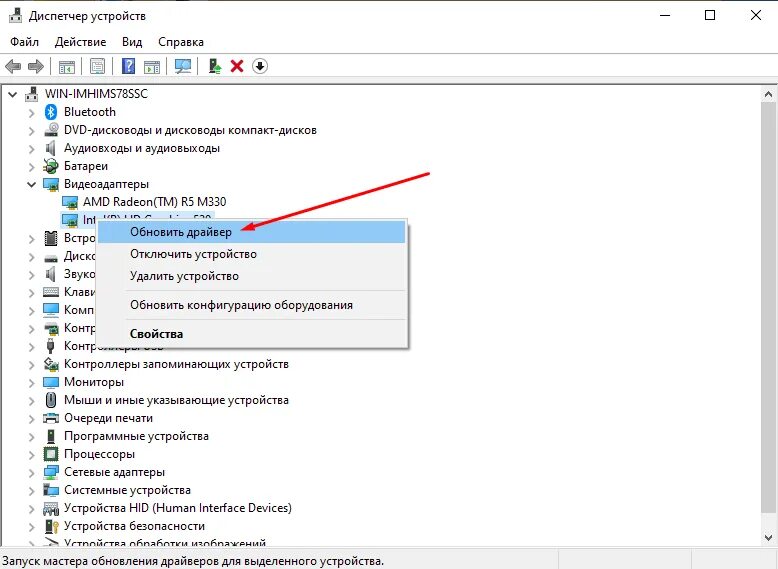Open the Справка menu

pyautogui.click(x=181, y=42)
